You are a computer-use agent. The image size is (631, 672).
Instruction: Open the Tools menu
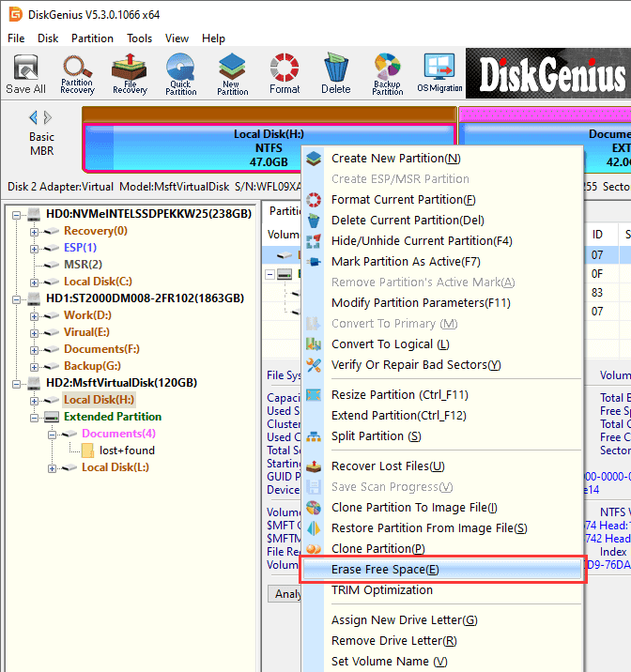(140, 38)
